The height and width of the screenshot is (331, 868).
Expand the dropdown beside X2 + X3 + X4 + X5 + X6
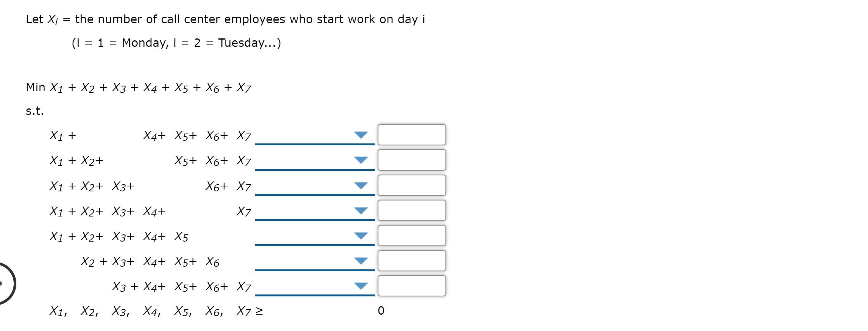tap(361, 261)
